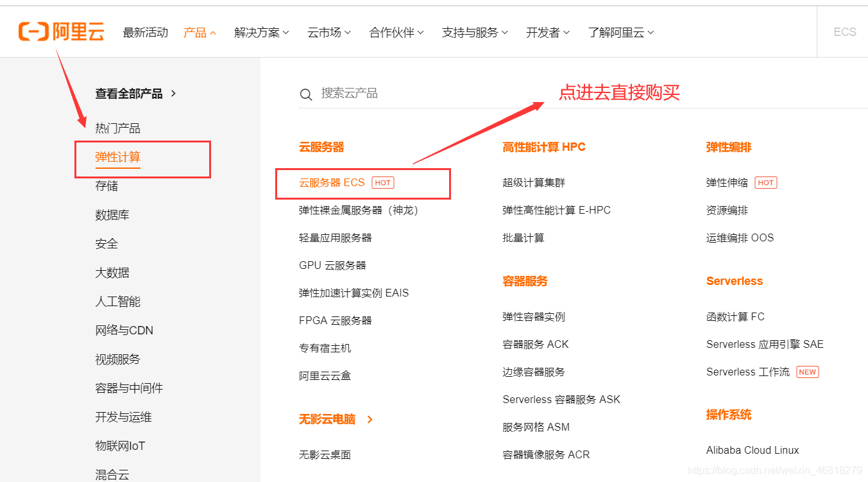Open 专有宿主机 link

click(325, 349)
